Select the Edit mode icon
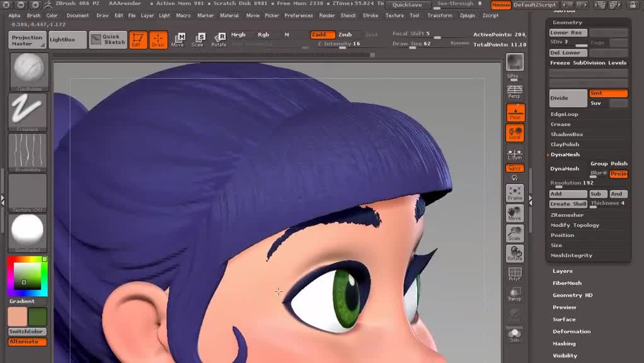 pos(138,40)
